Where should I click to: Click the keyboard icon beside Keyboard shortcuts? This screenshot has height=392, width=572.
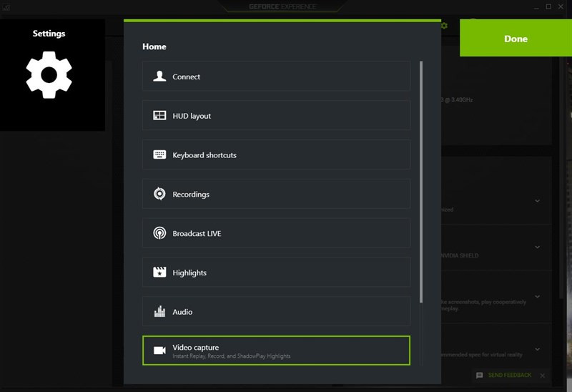pyautogui.click(x=159, y=155)
